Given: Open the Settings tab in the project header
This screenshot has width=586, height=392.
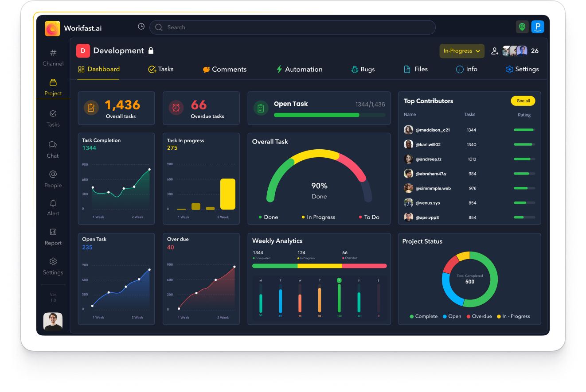Looking at the screenshot, I should 522,69.
